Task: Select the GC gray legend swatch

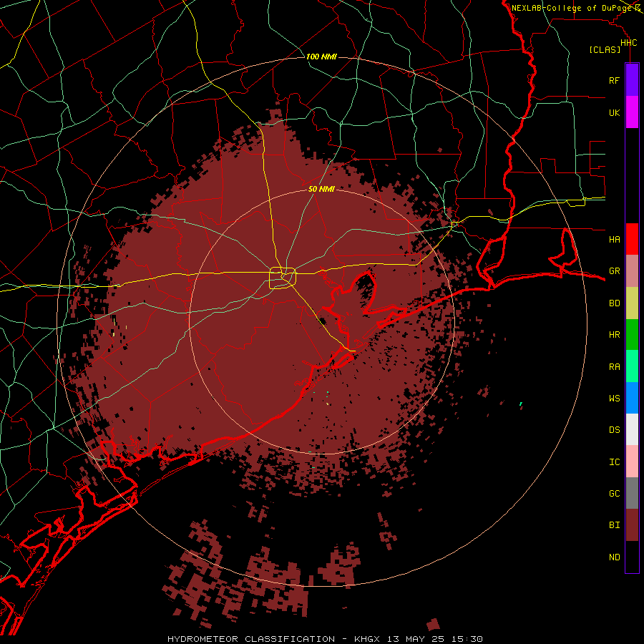Action: [632, 493]
